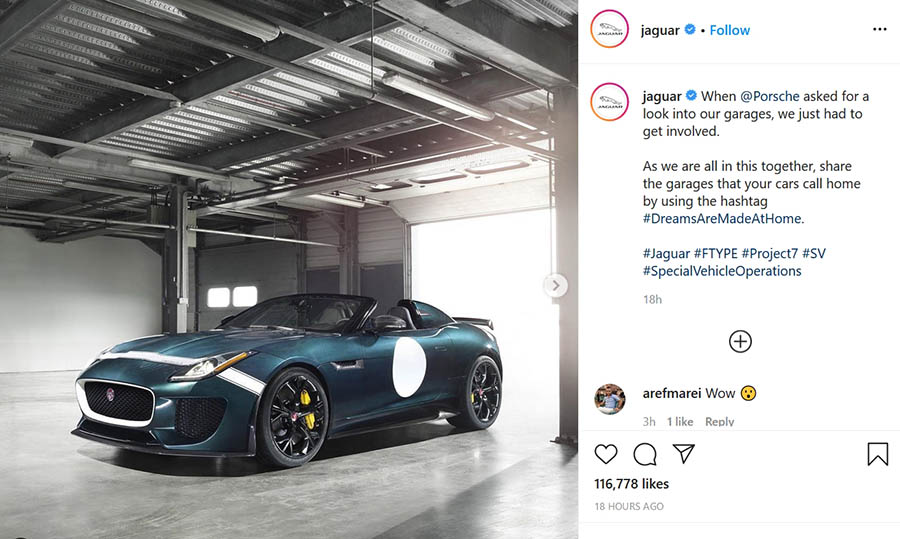Save the post with the bookmark icon

[878, 453]
